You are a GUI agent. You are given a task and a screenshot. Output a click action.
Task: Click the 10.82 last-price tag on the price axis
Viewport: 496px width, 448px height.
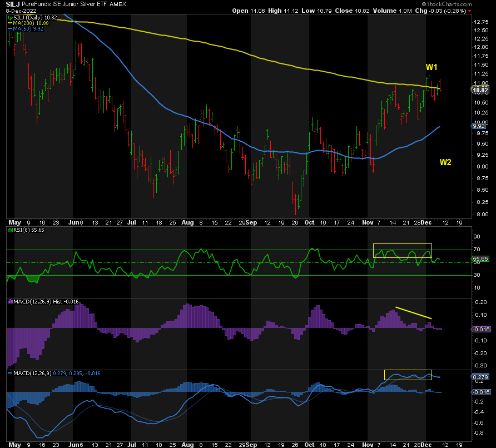pyautogui.click(x=480, y=90)
